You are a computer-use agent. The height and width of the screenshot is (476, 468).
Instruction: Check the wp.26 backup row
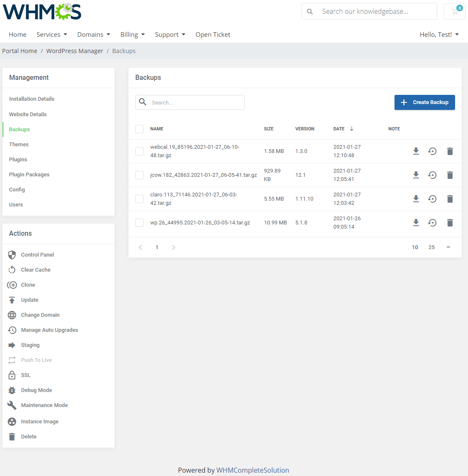(x=139, y=222)
